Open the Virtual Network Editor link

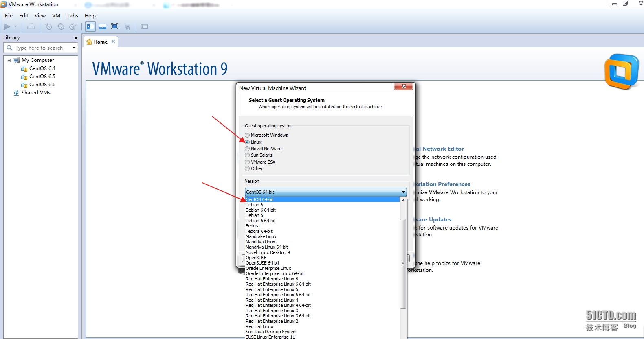440,149
